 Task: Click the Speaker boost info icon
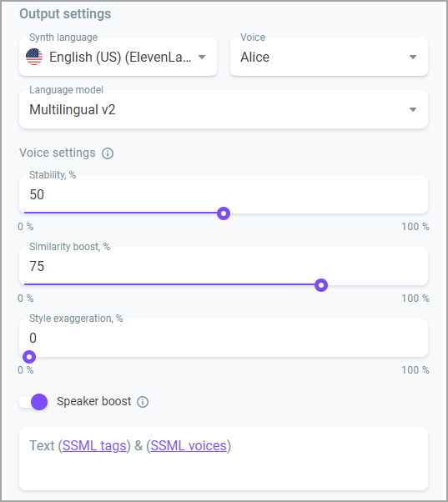(143, 402)
